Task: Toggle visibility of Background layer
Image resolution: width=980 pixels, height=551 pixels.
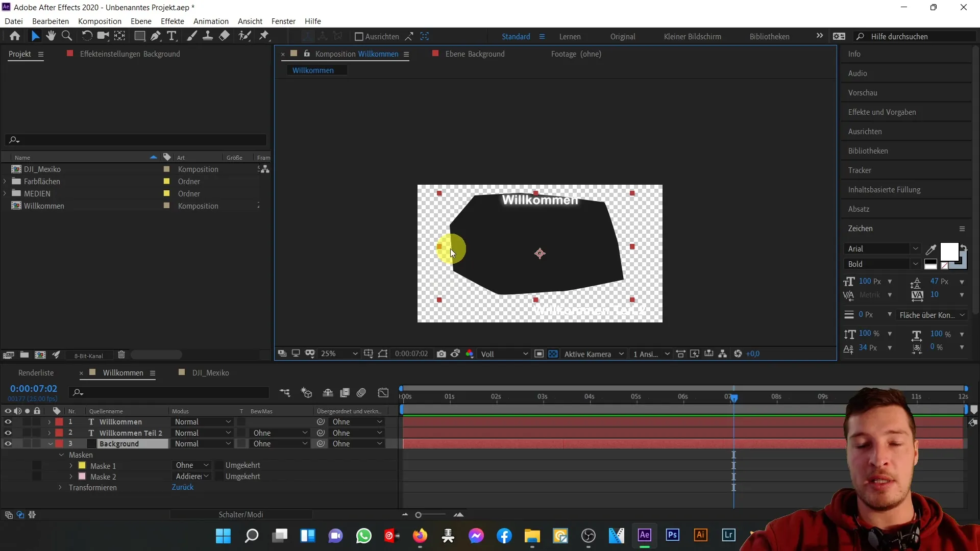Action: click(8, 443)
